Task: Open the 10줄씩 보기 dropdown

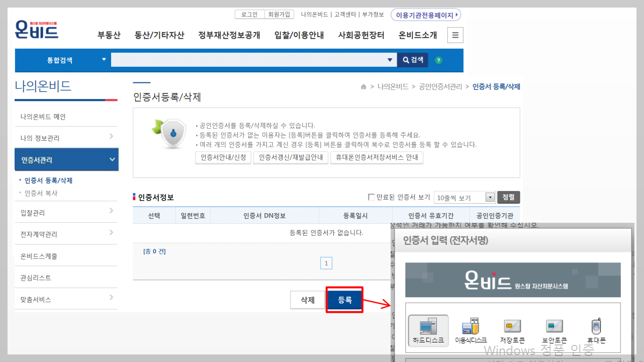Action: coord(465,198)
